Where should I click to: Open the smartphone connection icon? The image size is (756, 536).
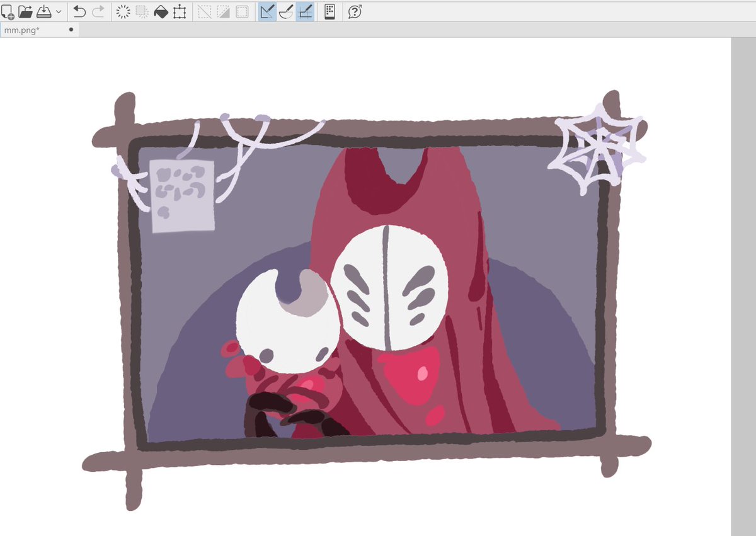tap(329, 11)
